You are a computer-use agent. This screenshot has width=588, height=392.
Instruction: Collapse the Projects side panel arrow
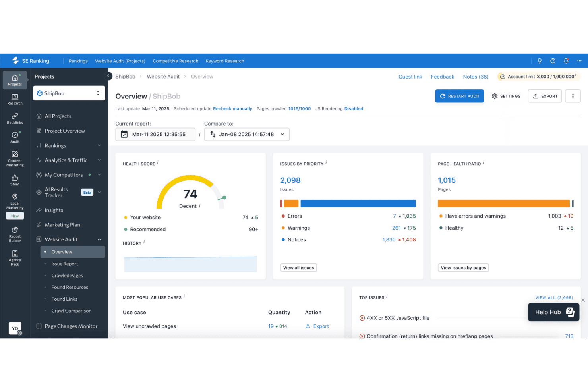(x=108, y=76)
